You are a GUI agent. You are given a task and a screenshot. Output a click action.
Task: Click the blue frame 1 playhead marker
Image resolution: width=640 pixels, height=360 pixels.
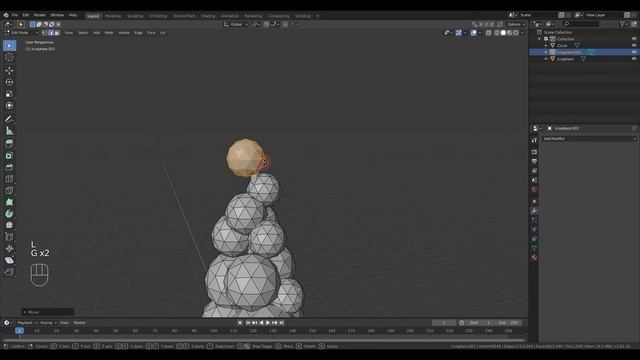coord(19,331)
